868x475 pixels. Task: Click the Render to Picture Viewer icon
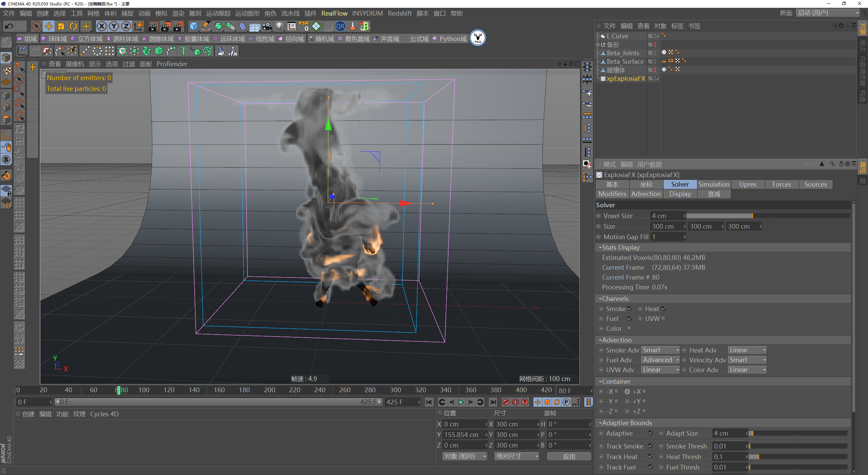(x=165, y=26)
